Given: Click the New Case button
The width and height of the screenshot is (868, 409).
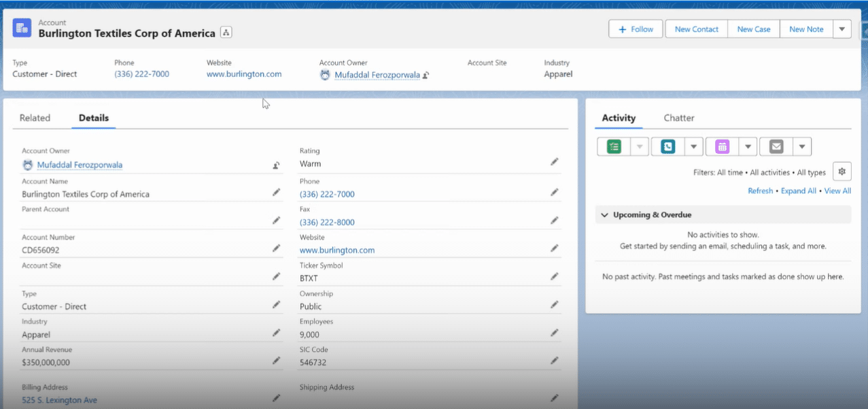Looking at the screenshot, I should pyautogui.click(x=754, y=29).
